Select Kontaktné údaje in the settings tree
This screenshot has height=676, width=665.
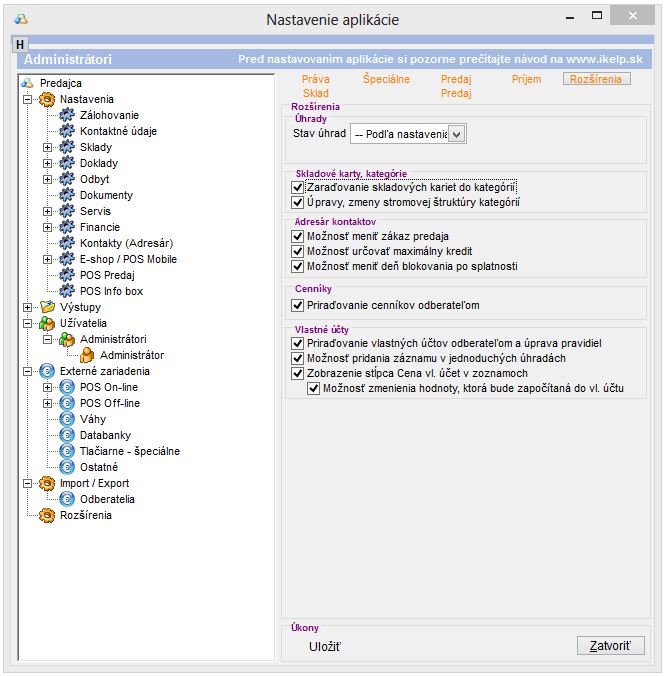(x=118, y=131)
